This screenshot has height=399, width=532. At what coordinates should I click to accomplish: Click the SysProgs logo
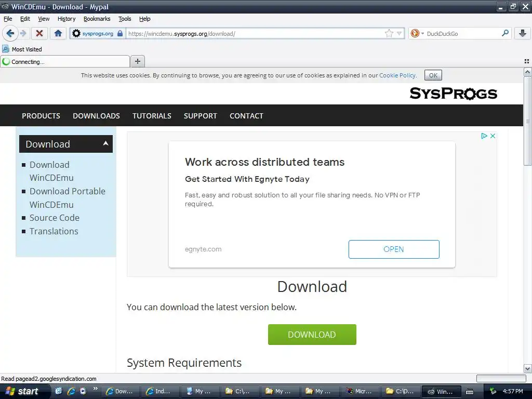coord(453,94)
